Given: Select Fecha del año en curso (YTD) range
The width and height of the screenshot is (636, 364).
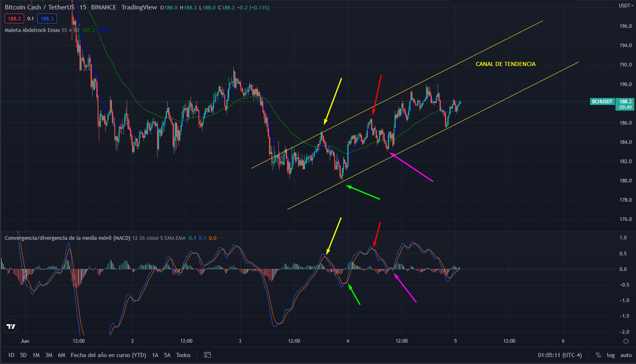Looking at the screenshot, I should click(108, 355).
